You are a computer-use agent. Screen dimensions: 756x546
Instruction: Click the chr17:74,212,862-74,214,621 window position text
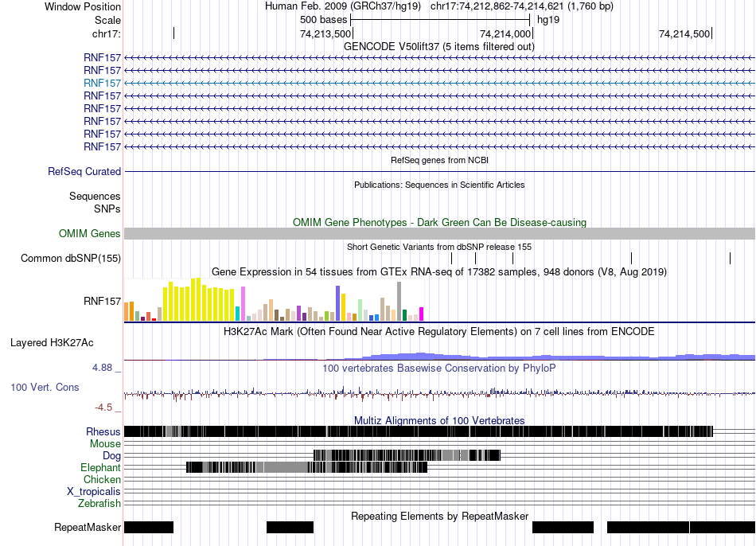pyautogui.click(x=522, y=6)
